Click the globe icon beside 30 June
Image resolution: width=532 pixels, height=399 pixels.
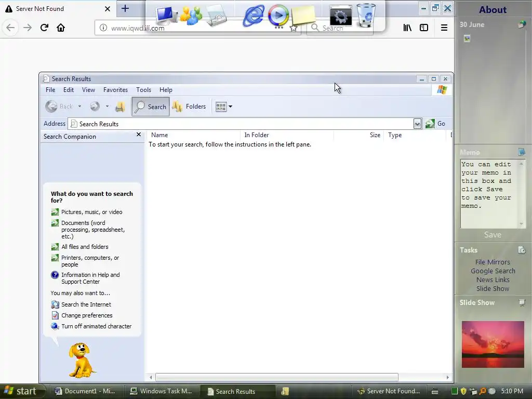[x=522, y=24]
